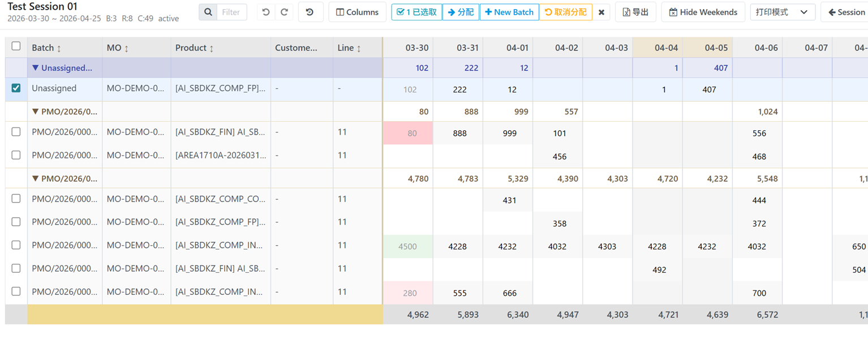Check the AREA1710A-2026031 row checkbox
Image resolution: width=868 pixels, height=356 pixels.
pyautogui.click(x=16, y=155)
